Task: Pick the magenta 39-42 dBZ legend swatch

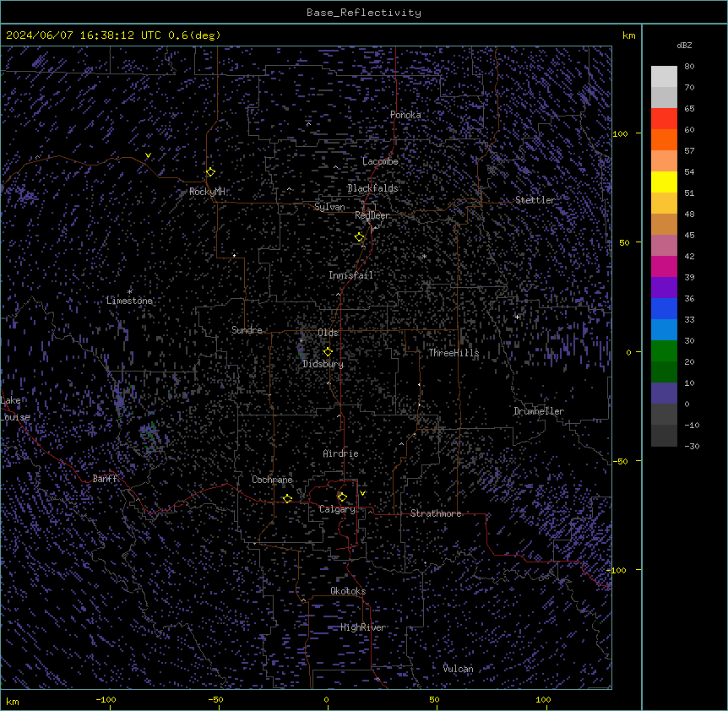Action: 664,266
